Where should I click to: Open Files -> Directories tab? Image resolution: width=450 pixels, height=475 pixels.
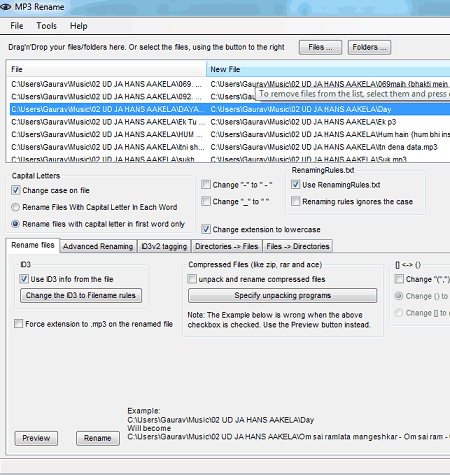click(298, 246)
